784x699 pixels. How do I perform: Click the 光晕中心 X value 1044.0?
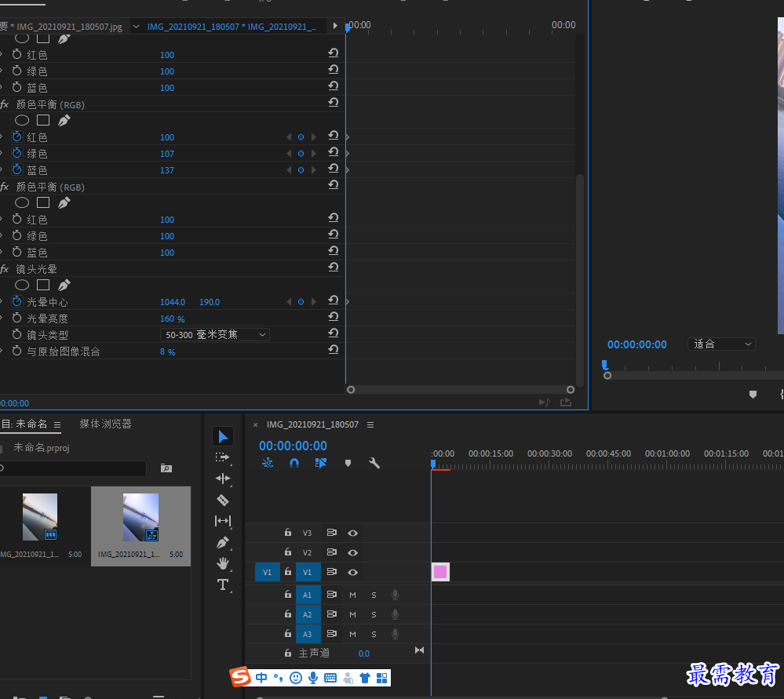(x=173, y=302)
